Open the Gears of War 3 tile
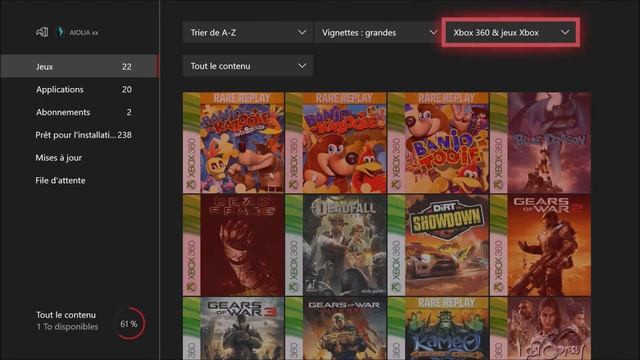Viewport: 640px width, 360px height. pos(233,329)
